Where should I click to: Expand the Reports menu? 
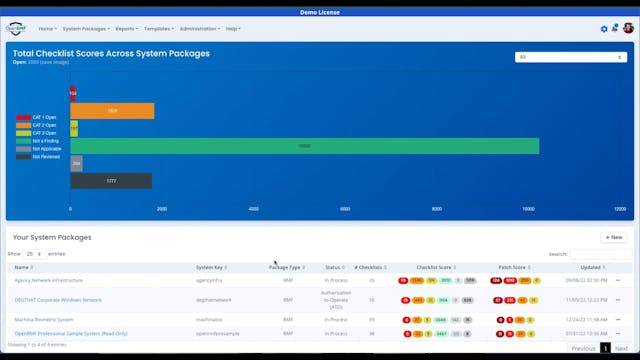pos(127,29)
